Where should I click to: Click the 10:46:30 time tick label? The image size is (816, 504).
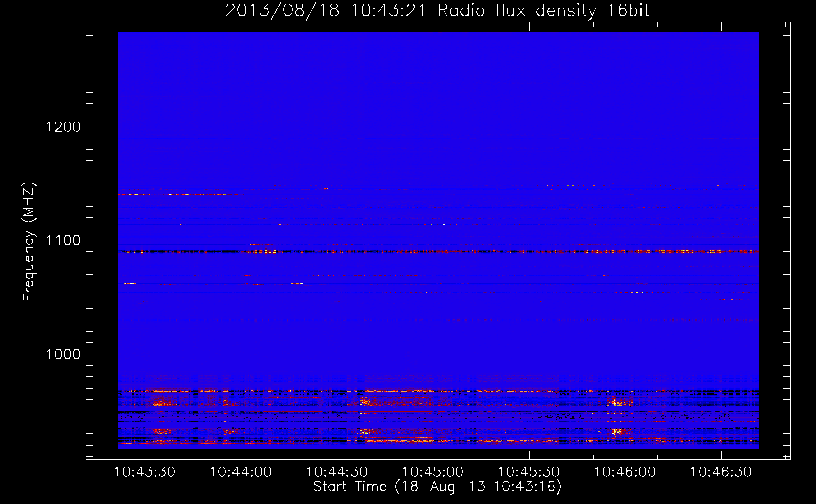(x=721, y=472)
